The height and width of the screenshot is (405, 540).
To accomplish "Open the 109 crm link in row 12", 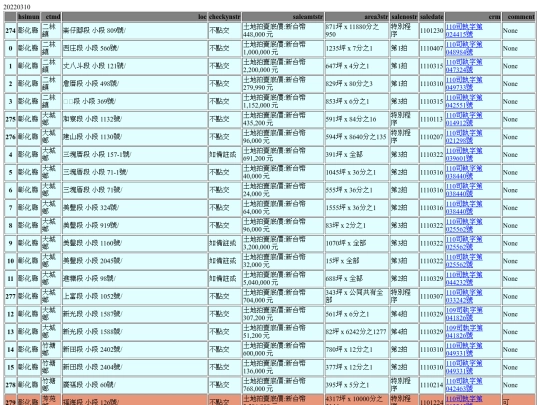I will [464, 314].
